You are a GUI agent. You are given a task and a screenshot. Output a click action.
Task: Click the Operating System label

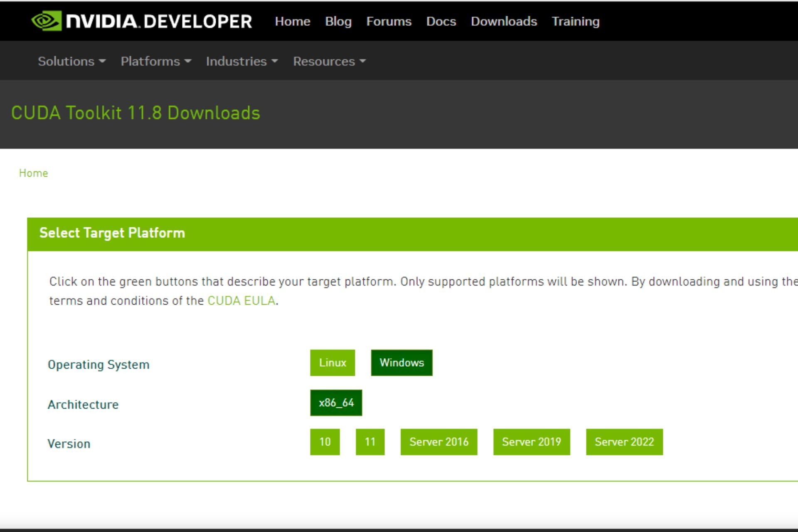coord(99,365)
